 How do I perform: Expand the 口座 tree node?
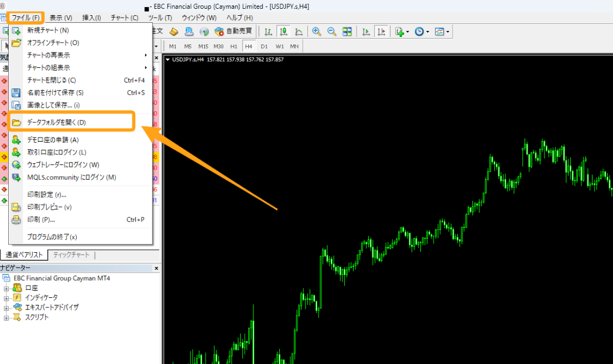point(6,289)
